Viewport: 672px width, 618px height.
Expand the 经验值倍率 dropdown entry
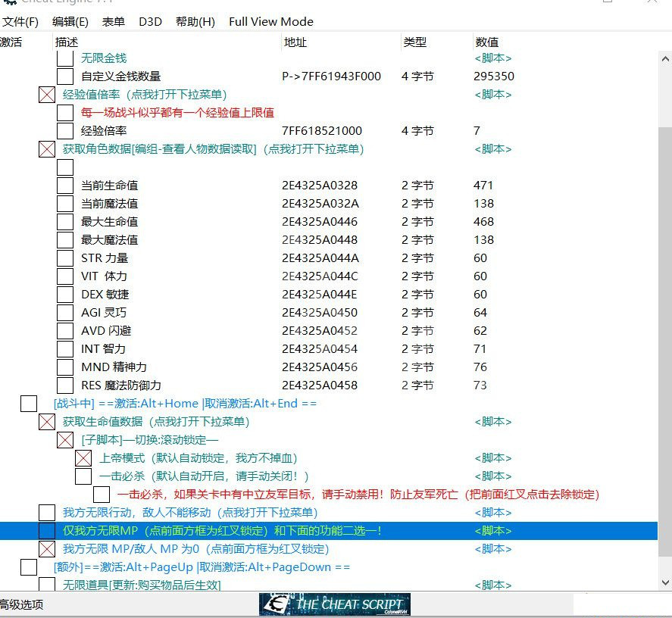144,95
